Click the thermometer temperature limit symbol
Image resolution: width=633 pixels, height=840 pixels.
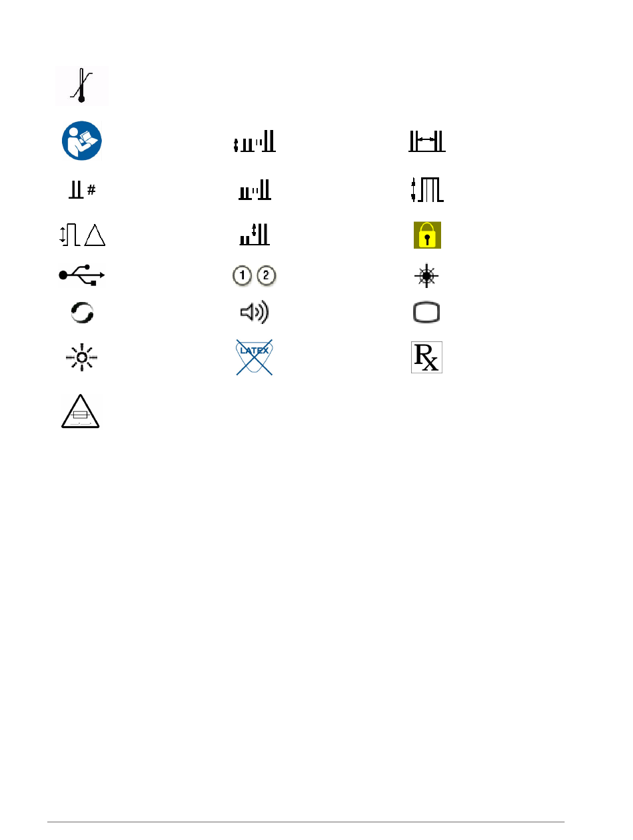(81, 86)
